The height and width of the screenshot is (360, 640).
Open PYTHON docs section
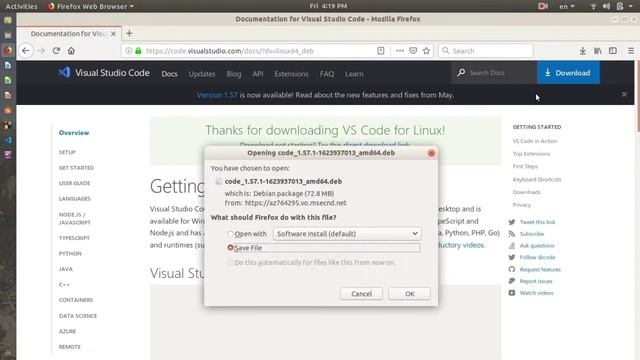pyautogui.click(x=70, y=253)
